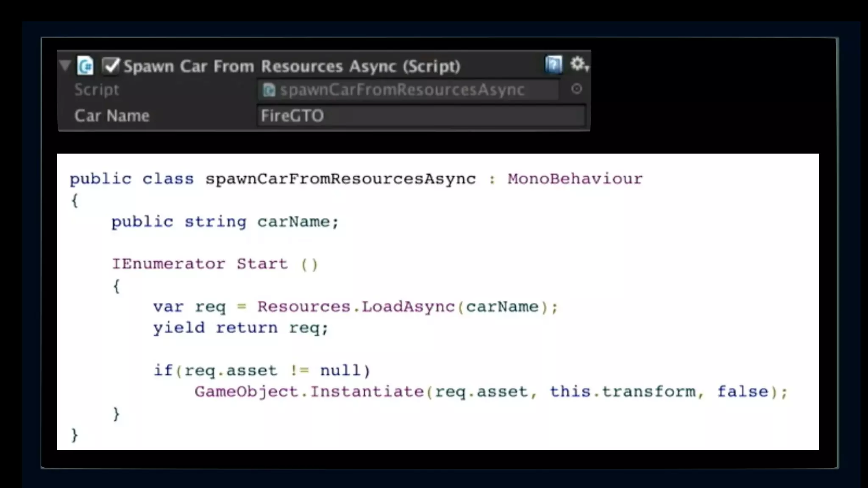Open the component help reference book icon
Image resolution: width=868 pixels, height=488 pixels.
pos(554,65)
